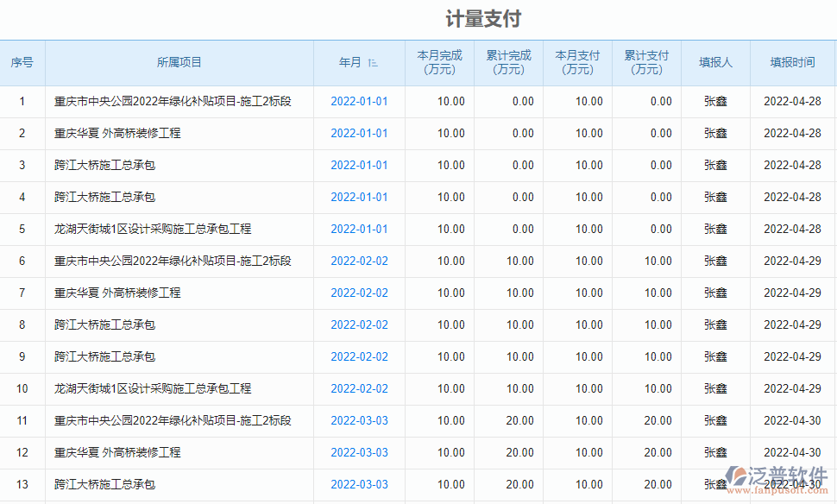Open the 2022-01-01 date link in row 1
This screenshot has height=504, width=837.
click(359, 102)
